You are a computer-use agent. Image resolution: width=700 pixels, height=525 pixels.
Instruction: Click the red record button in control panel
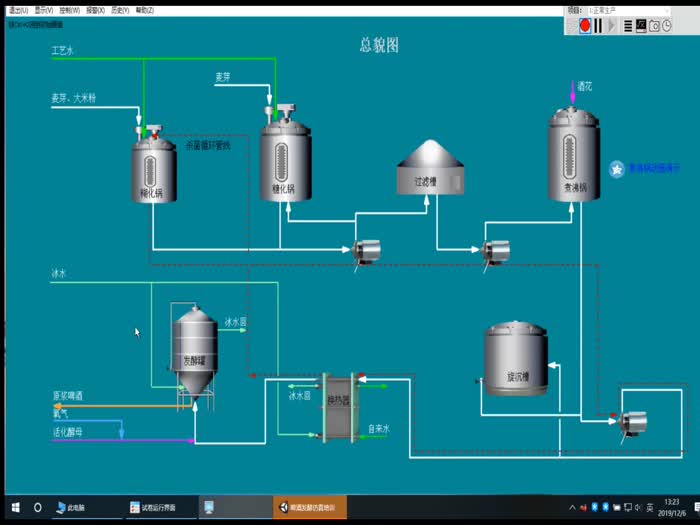[585, 26]
